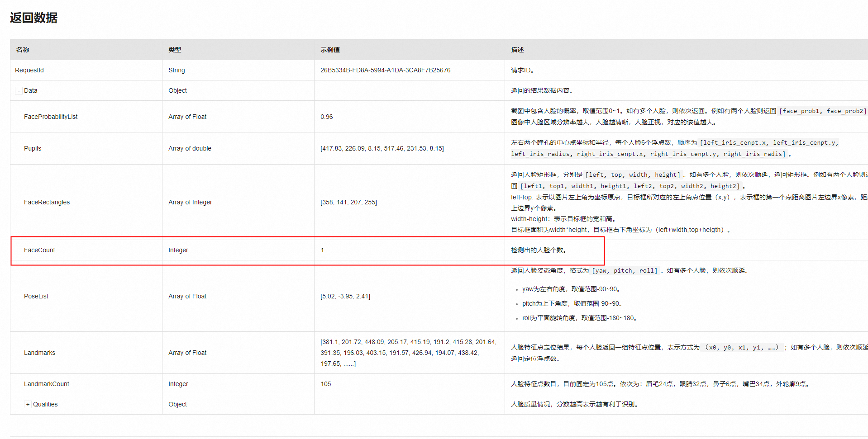Click the Array of Integer type cell
The width and height of the screenshot is (868, 439).
190,202
